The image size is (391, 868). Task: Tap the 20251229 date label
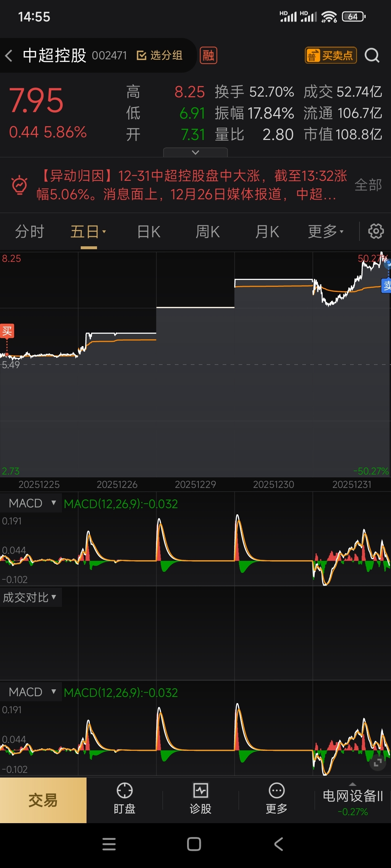(x=195, y=484)
